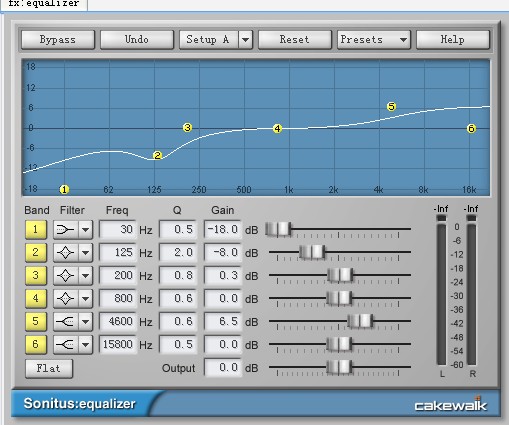The image size is (509, 425).
Task: Click the band 5 Q field
Action: coord(178,321)
